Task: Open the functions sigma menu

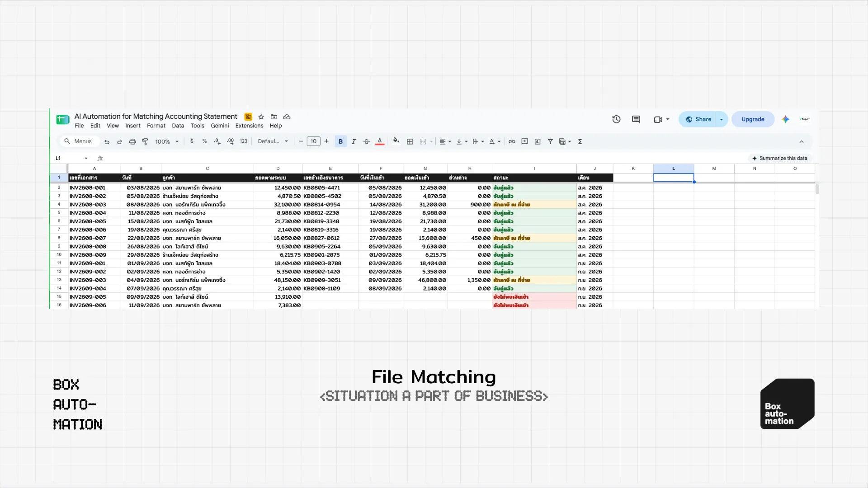Action: coord(580,141)
